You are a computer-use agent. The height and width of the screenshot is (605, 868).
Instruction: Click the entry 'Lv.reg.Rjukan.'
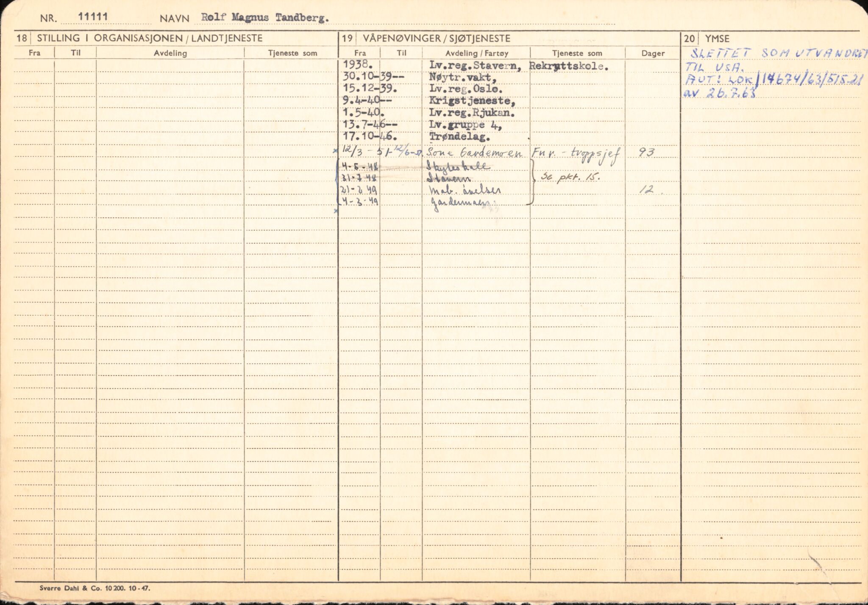[x=472, y=114]
